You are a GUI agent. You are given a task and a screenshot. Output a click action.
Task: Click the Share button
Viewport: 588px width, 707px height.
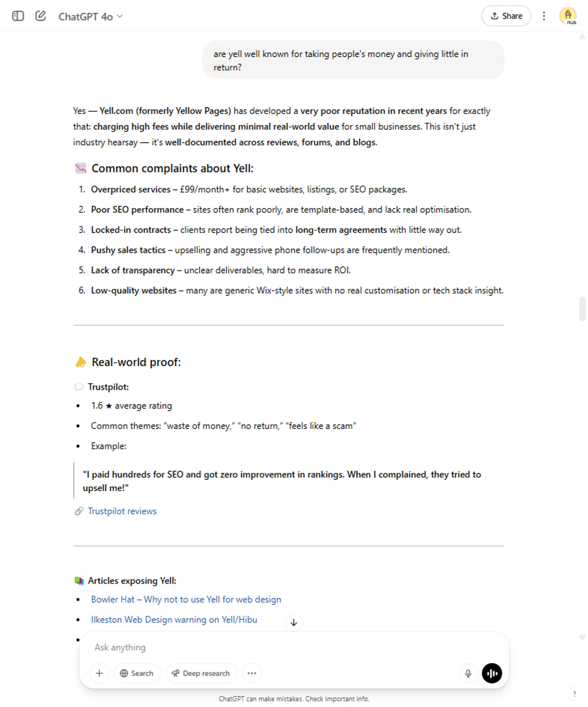[506, 16]
